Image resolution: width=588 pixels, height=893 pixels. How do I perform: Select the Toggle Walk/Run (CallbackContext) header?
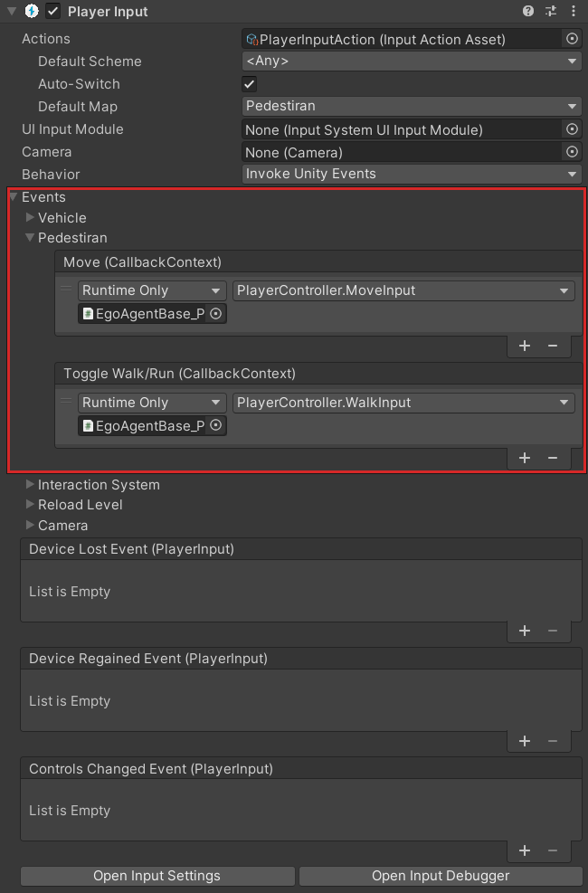click(x=318, y=374)
